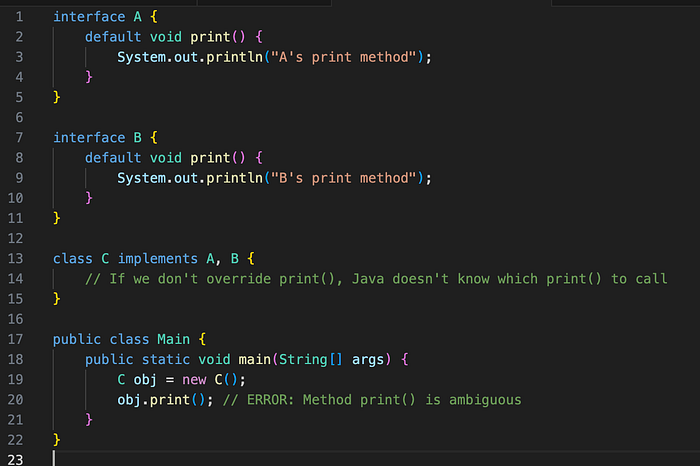
Task: Click 'interface' keyword before B
Action: click(x=89, y=137)
